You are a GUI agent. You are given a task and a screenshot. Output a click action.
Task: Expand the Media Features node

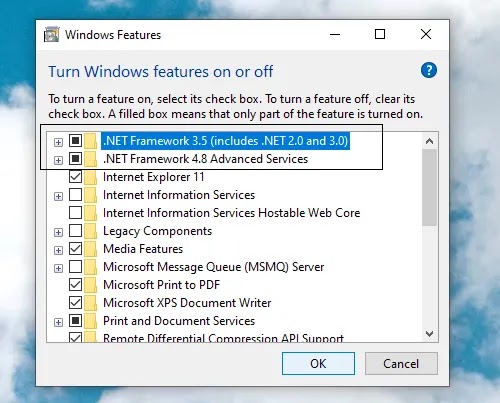[x=58, y=250]
